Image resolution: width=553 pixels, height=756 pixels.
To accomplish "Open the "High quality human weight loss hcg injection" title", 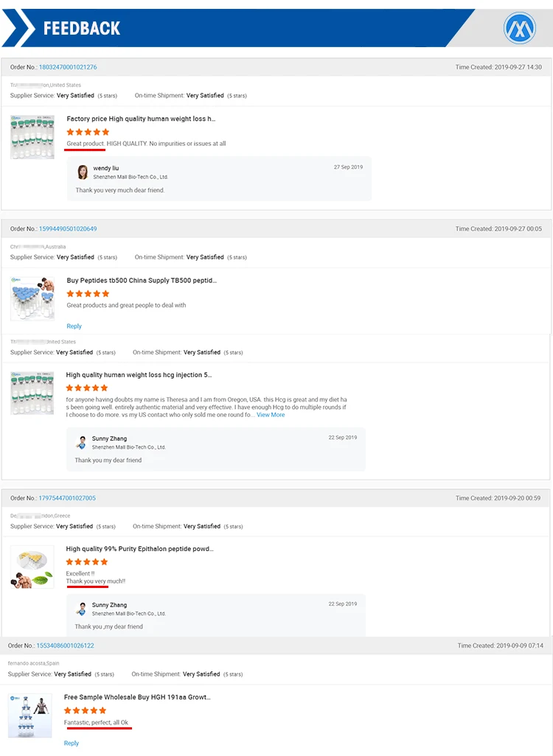I will point(139,375).
